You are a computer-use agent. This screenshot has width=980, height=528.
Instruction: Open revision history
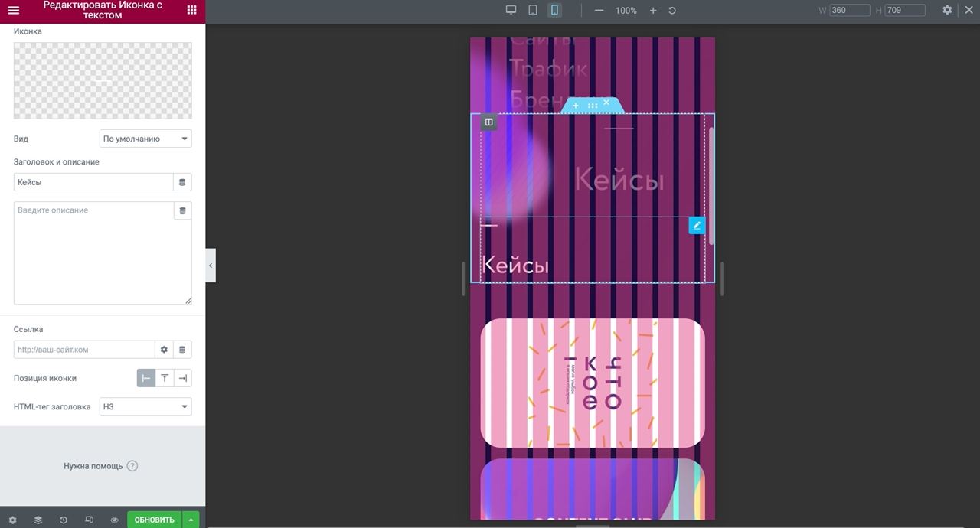pyautogui.click(x=64, y=520)
